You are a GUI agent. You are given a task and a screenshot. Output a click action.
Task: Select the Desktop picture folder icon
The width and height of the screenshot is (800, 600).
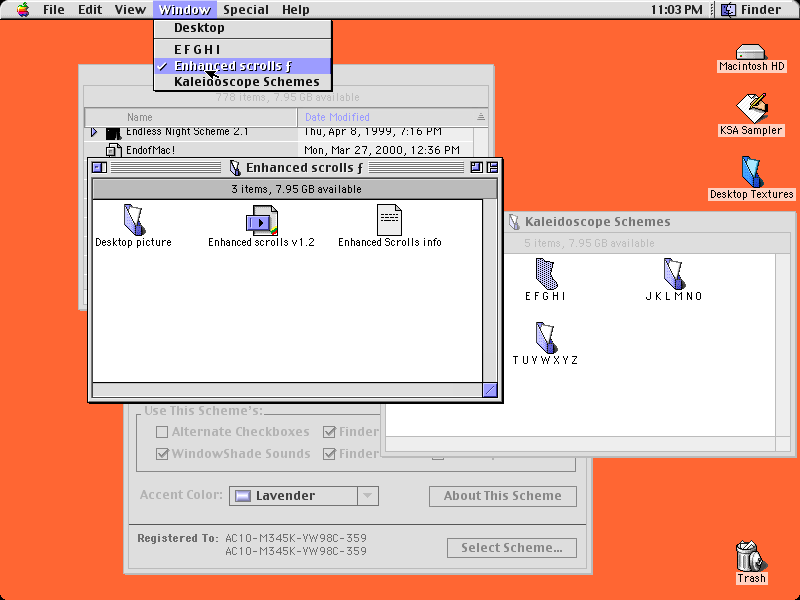click(134, 220)
